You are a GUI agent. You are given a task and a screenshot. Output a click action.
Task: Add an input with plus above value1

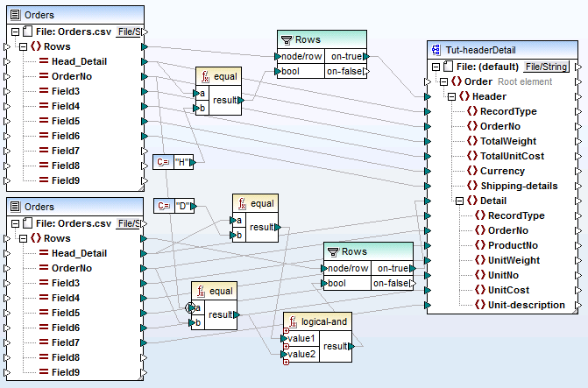pos(284,330)
